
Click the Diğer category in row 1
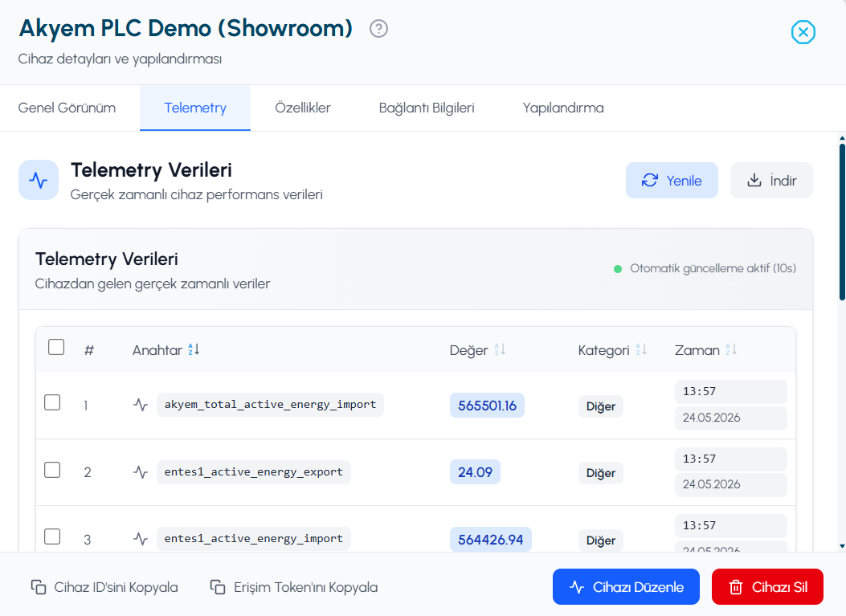pyautogui.click(x=600, y=406)
